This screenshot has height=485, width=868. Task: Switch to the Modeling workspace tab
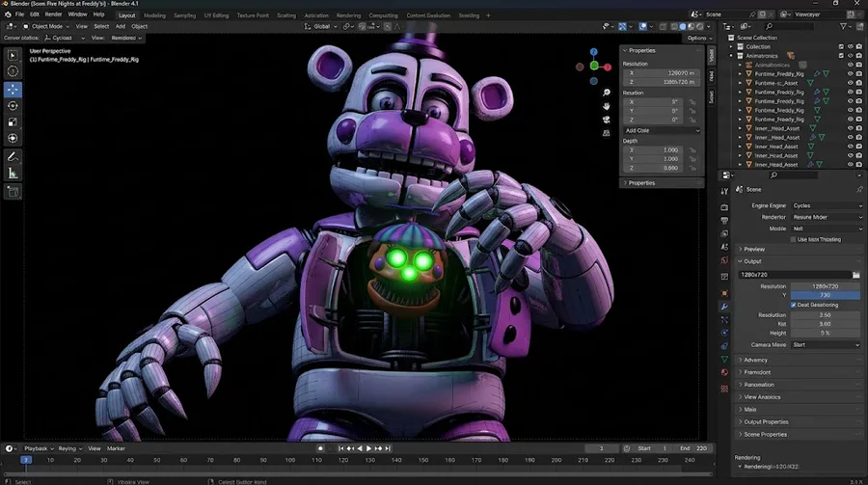click(154, 15)
